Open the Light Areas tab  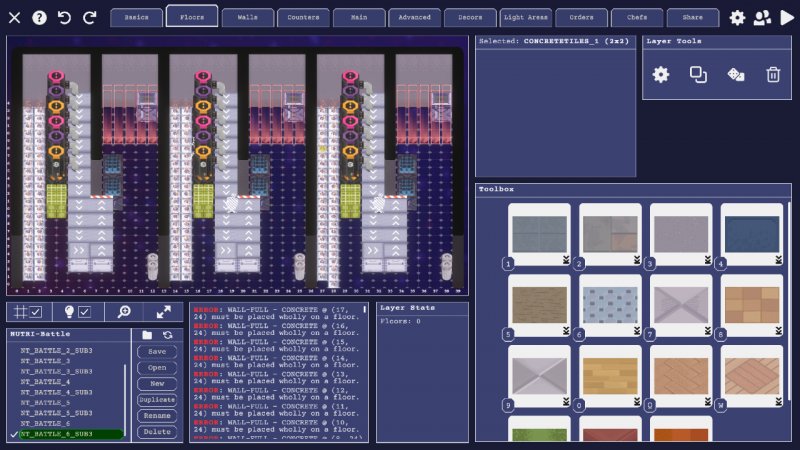(526, 17)
